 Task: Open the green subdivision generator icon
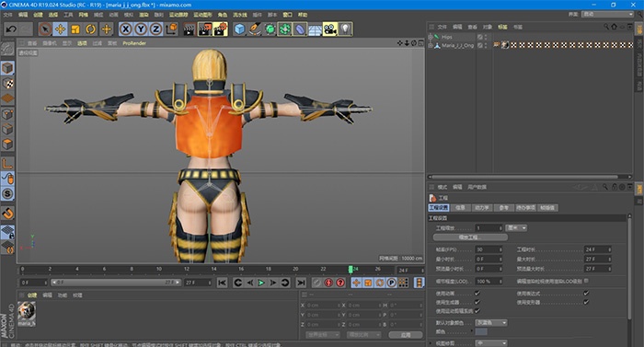270,29
